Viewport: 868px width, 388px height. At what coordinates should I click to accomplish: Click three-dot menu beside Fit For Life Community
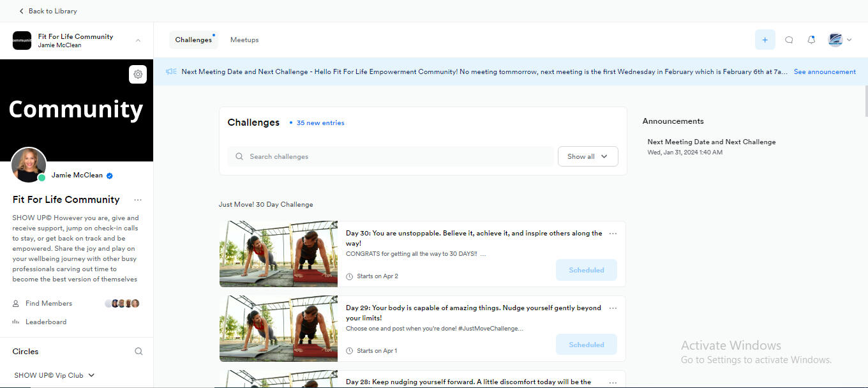pos(138,200)
